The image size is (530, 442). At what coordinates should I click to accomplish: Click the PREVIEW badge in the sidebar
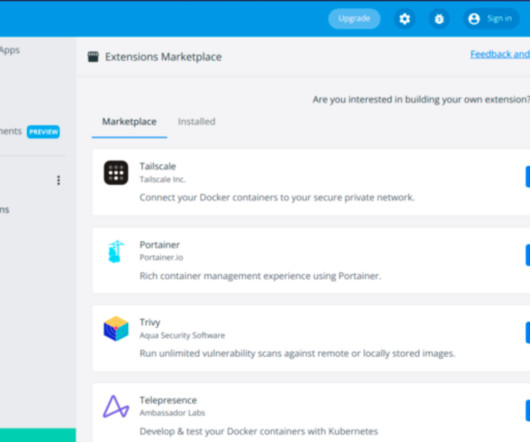(43, 132)
